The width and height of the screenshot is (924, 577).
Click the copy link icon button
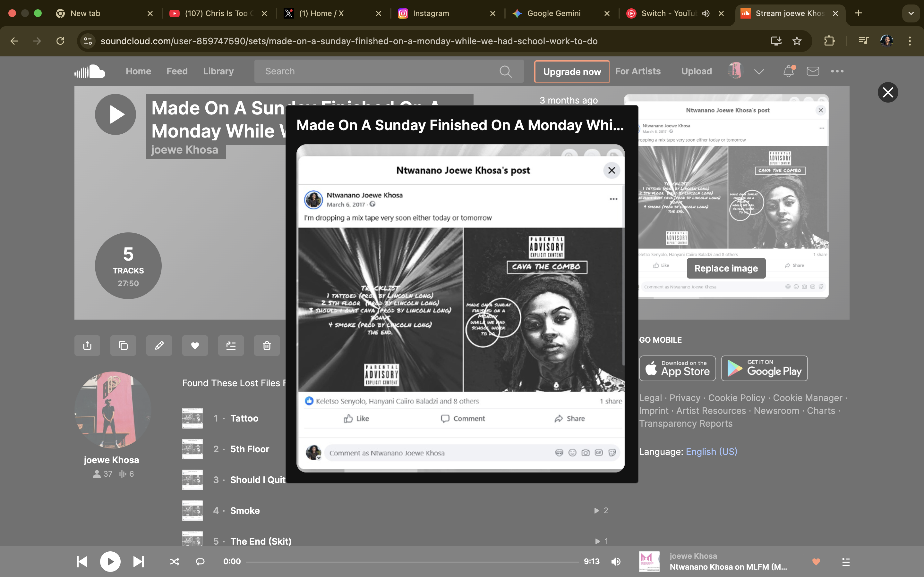123,345
